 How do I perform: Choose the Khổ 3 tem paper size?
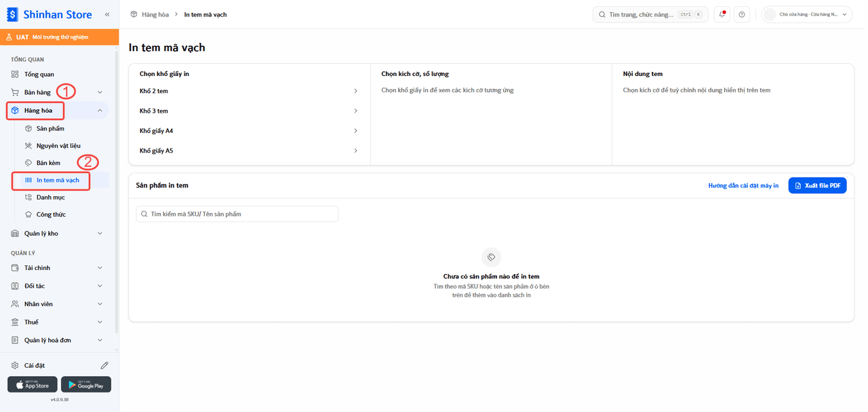point(249,111)
